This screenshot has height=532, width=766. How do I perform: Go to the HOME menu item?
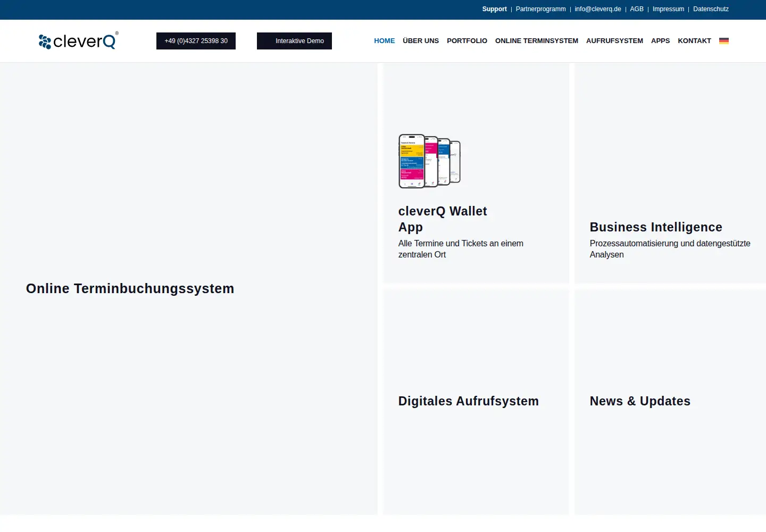384,40
